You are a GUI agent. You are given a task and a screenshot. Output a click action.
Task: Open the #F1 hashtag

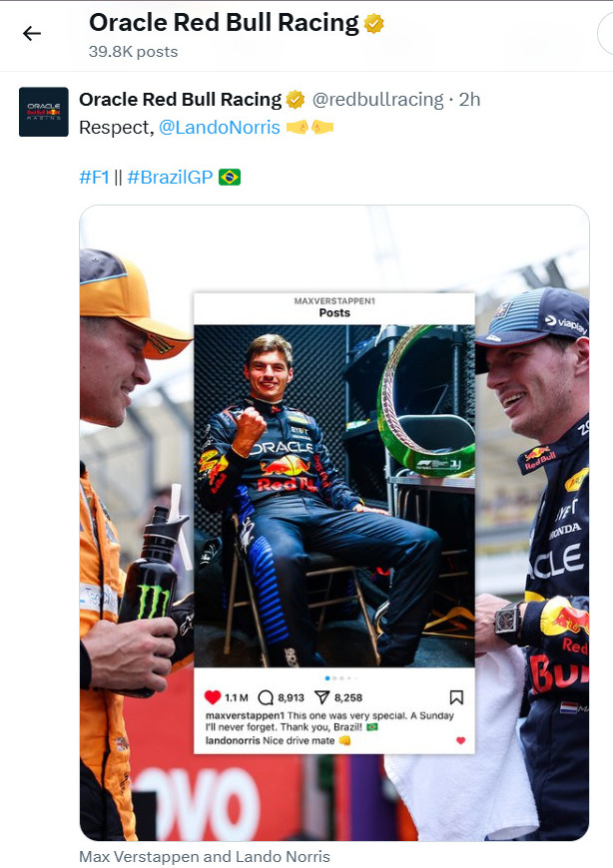94,178
